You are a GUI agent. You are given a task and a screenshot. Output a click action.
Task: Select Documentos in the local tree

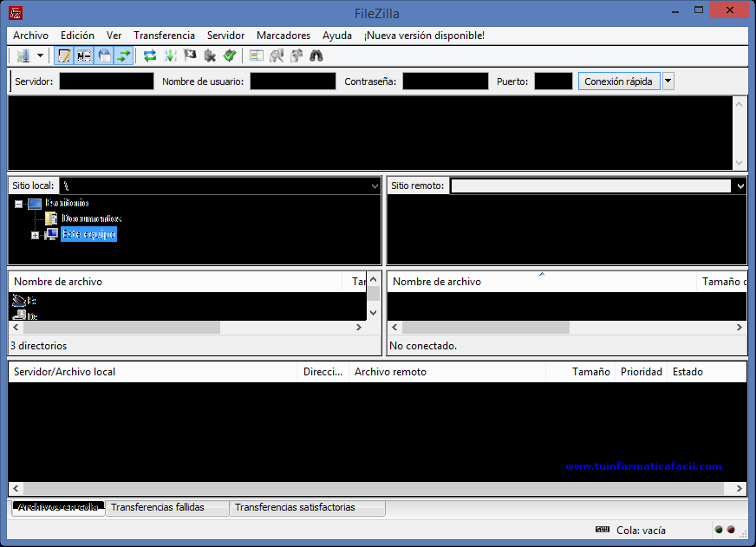point(92,218)
